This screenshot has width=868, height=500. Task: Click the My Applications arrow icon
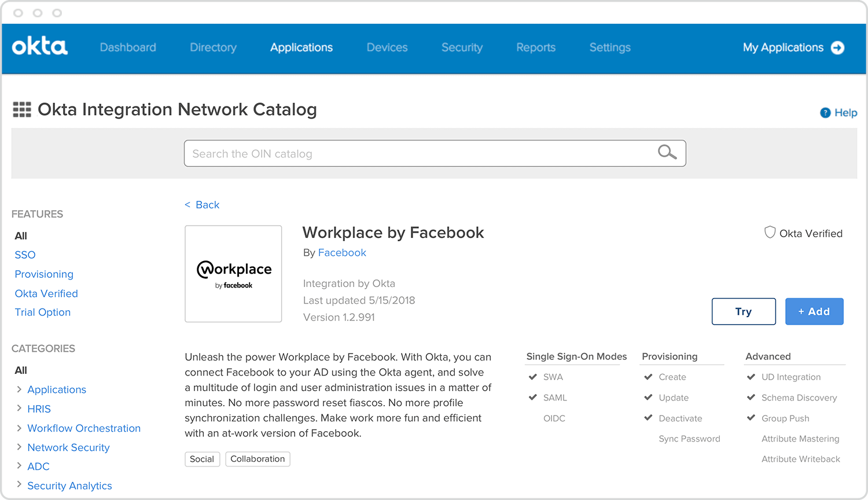click(x=837, y=47)
